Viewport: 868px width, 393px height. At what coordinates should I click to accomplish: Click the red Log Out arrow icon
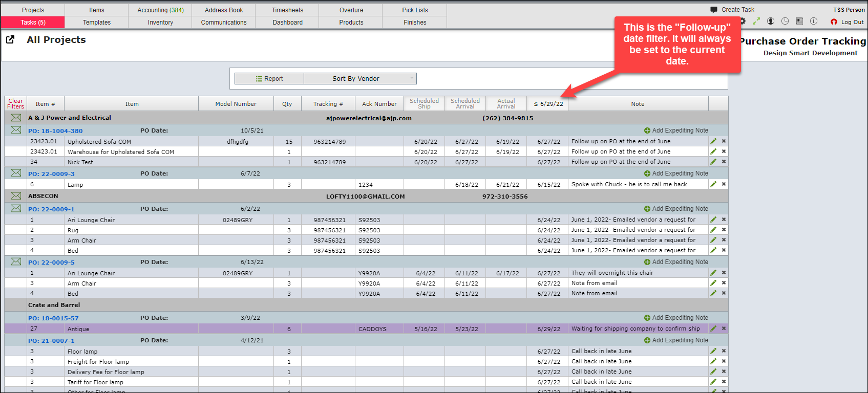834,22
